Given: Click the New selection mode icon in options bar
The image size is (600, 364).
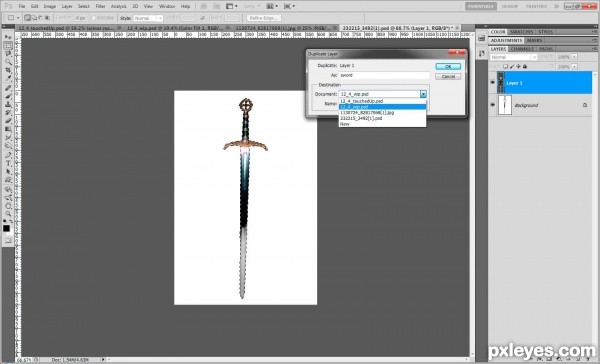Looking at the screenshot, I should (28, 18).
